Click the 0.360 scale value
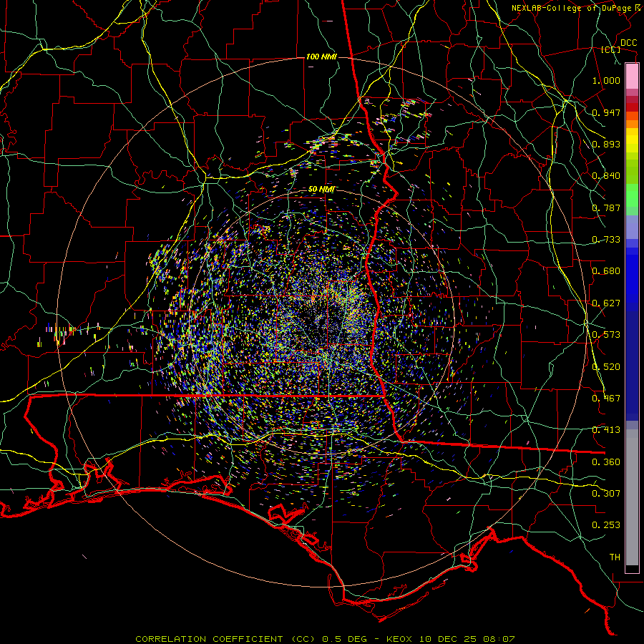This screenshot has height=644, width=644. point(606,462)
